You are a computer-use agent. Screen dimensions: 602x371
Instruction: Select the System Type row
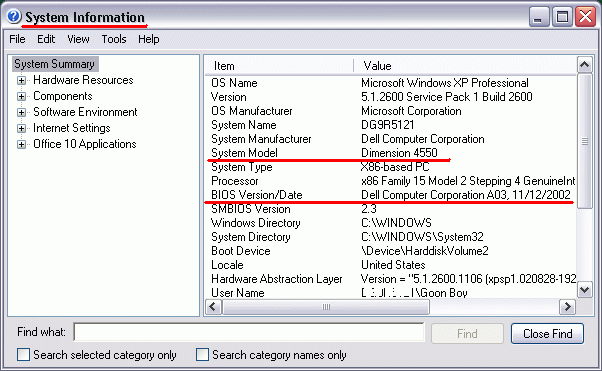[x=391, y=167]
